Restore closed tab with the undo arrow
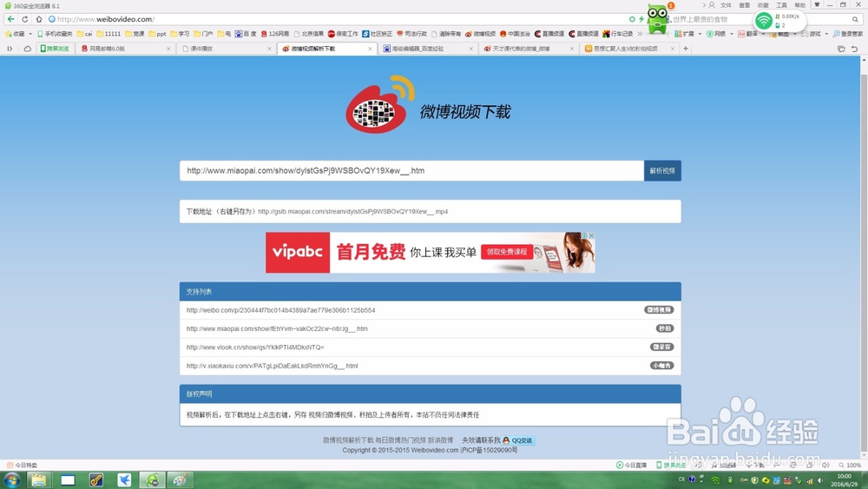Viewport: 868px width, 489px height. coord(854,49)
